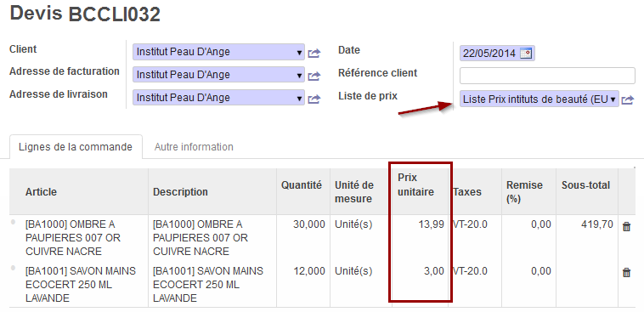Screen dimensions: 644x312
Task: Click row handle of BA1001 line
Action: point(13,268)
